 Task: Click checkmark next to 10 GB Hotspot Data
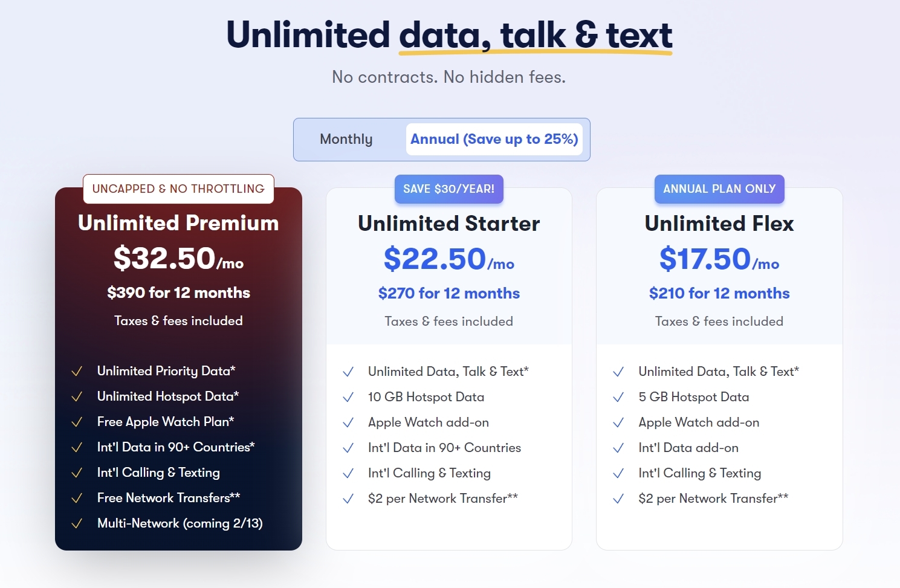point(348,397)
